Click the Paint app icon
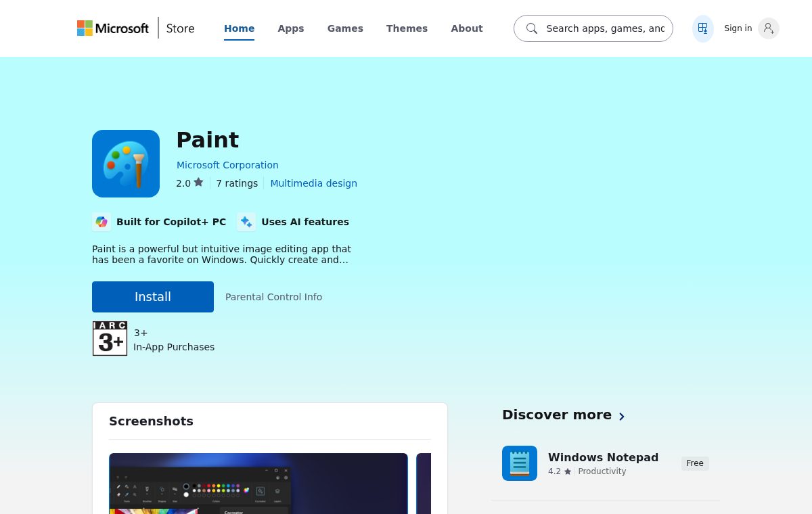812x514 pixels. (126, 164)
